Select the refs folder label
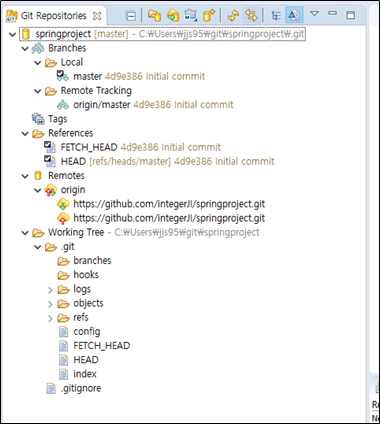Image resolution: width=380 pixels, height=424 pixels. click(81, 318)
